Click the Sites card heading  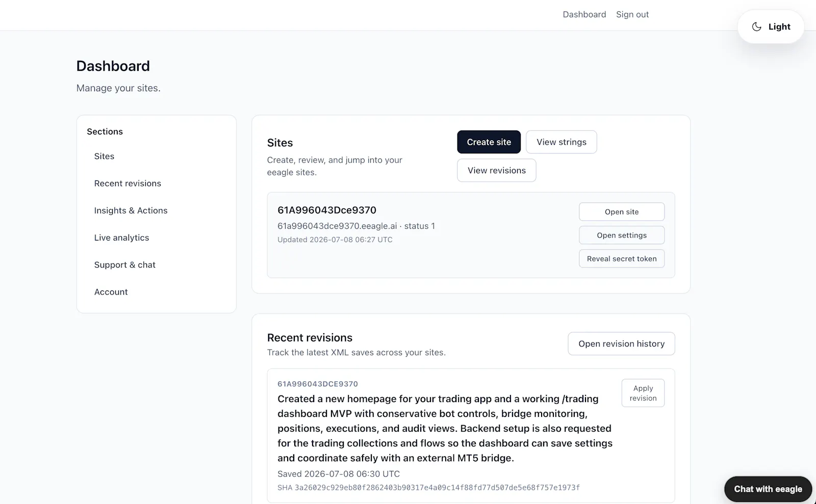click(280, 143)
